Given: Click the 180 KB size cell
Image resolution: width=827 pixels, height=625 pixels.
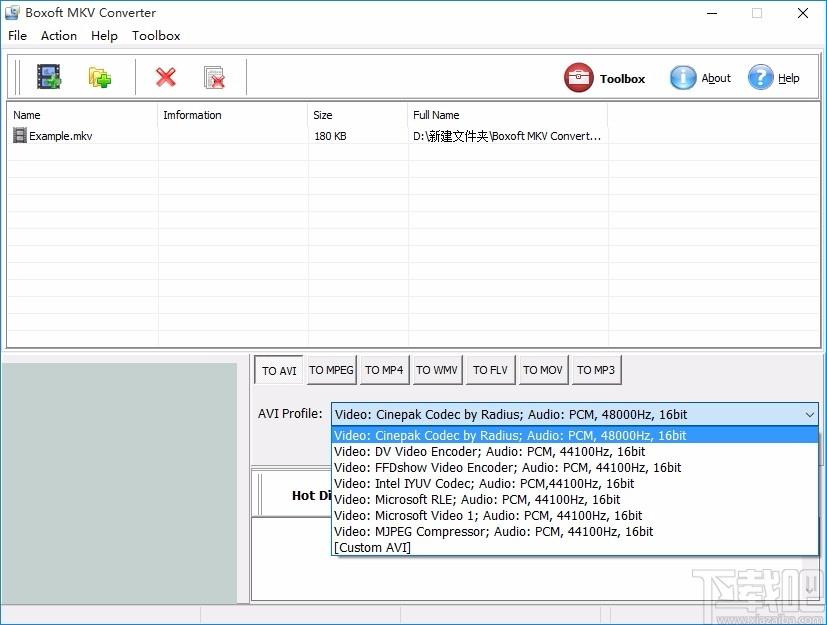Looking at the screenshot, I should 330,136.
